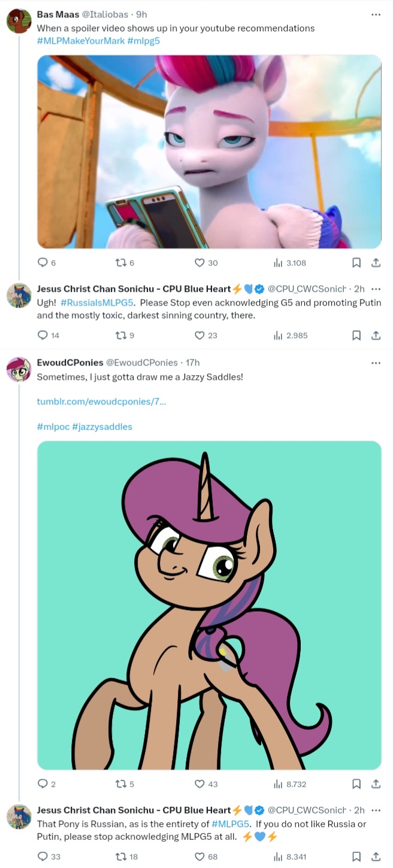
Task: Reply to the tweet with 33 comments
Action: pyautogui.click(x=43, y=857)
